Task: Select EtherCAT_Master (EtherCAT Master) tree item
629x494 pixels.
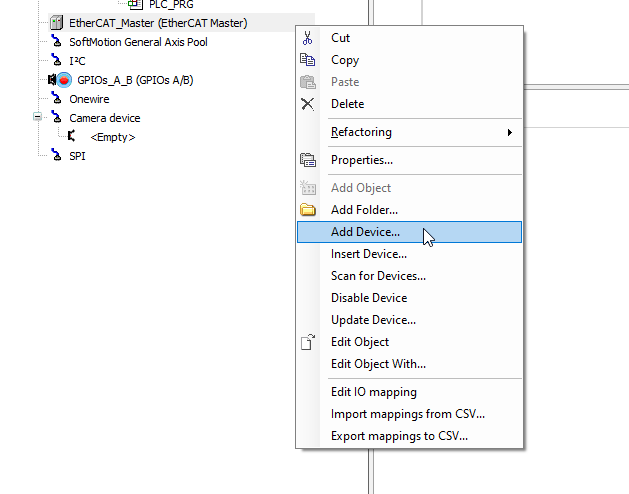Action: point(158,23)
